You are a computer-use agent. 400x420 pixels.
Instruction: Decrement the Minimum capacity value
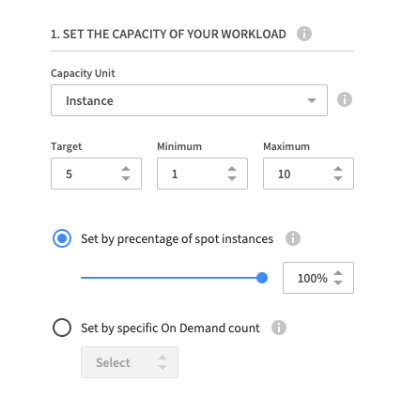coord(232,178)
